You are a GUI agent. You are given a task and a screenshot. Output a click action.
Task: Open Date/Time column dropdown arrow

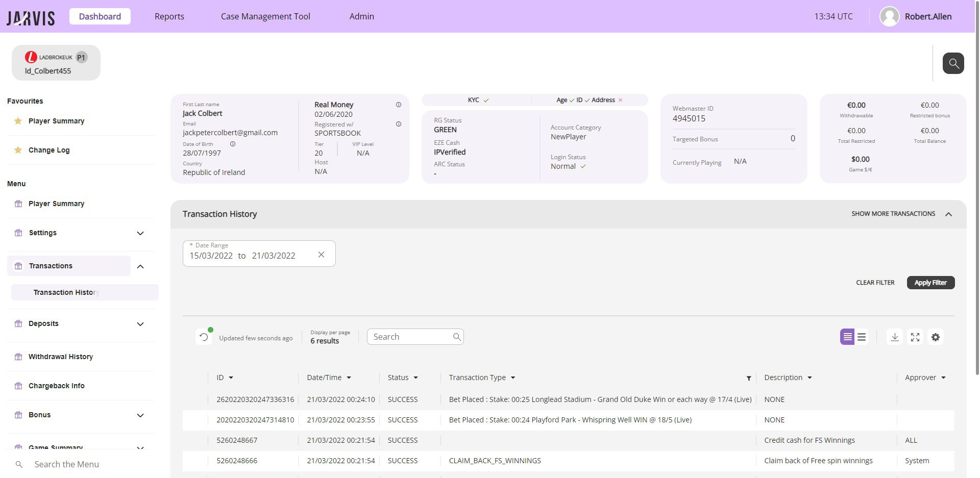(x=349, y=378)
